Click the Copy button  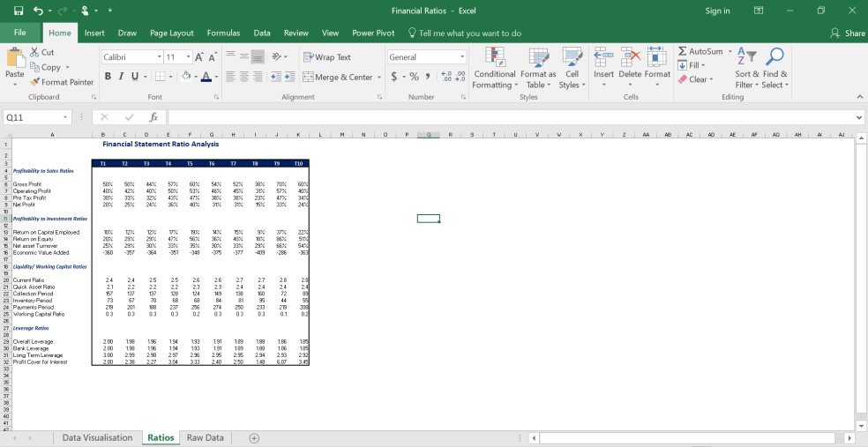(x=45, y=67)
